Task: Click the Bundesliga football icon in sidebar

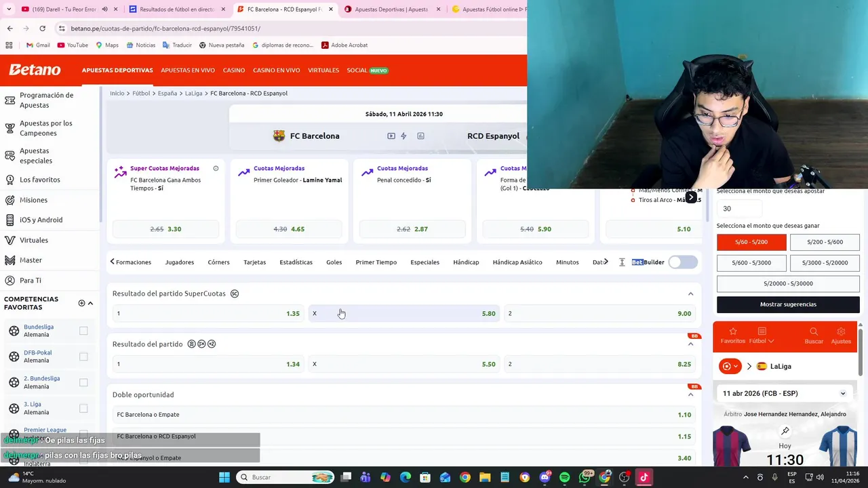Action: (x=14, y=331)
